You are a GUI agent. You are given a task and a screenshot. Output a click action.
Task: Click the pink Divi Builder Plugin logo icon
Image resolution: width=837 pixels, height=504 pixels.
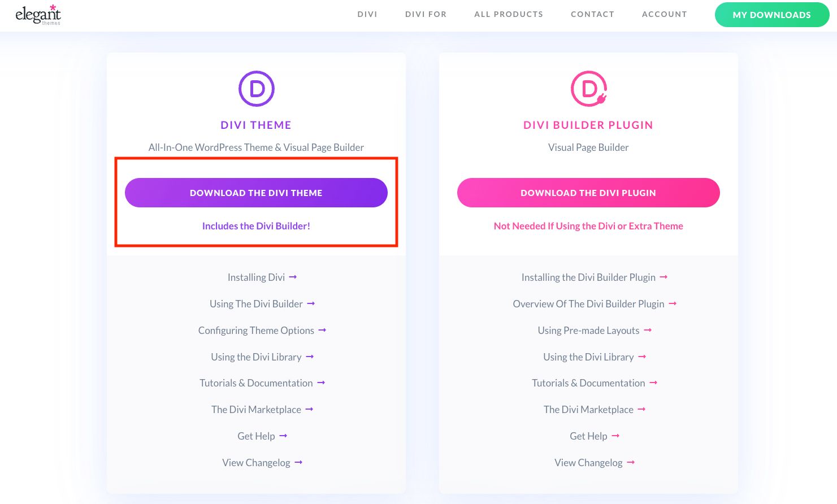tap(588, 89)
